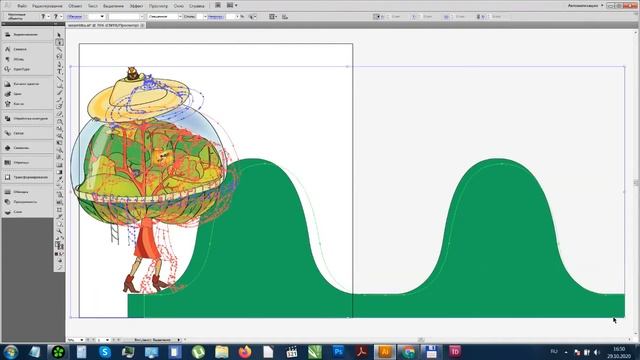The width and height of the screenshot is (640, 360).
Task: Select the Pencil tool
Action: 59,100
